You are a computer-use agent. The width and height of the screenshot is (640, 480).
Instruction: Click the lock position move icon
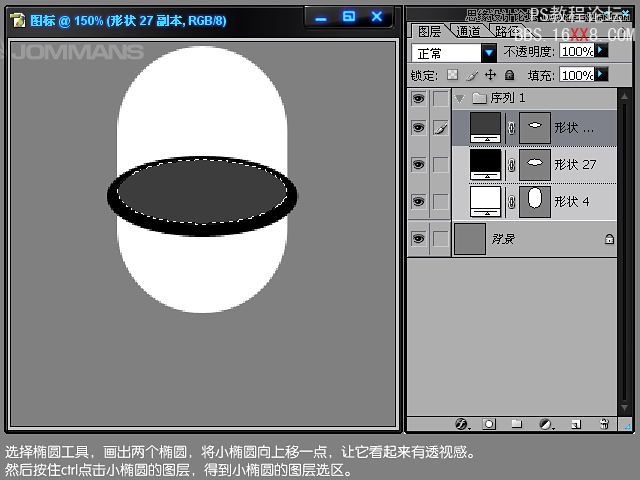(490, 75)
